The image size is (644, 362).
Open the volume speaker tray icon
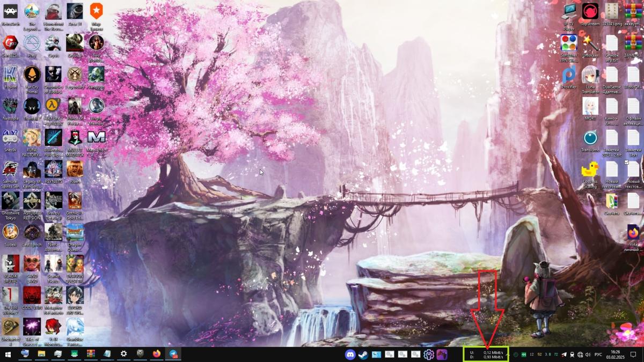pyautogui.click(x=589, y=354)
